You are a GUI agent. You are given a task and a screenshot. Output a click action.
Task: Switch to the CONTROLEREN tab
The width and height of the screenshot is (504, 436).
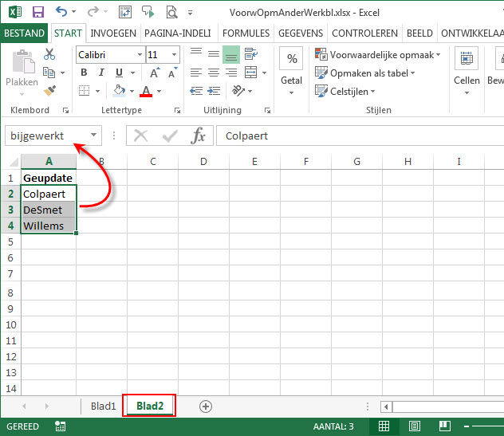(364, 33)
